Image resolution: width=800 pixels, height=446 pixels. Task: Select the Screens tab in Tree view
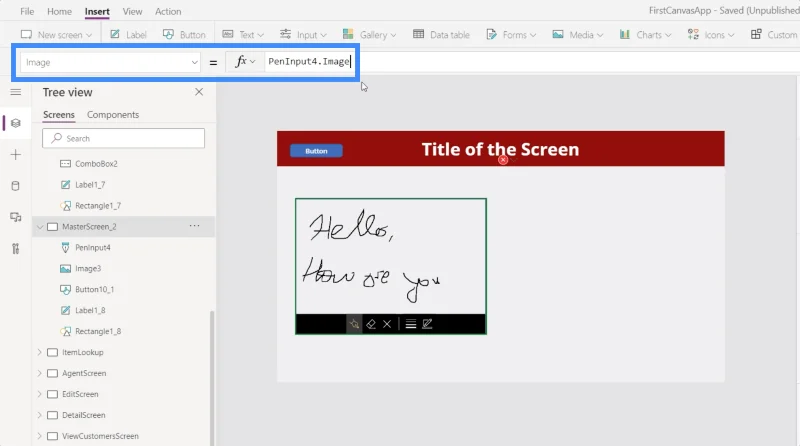(59, 115)
